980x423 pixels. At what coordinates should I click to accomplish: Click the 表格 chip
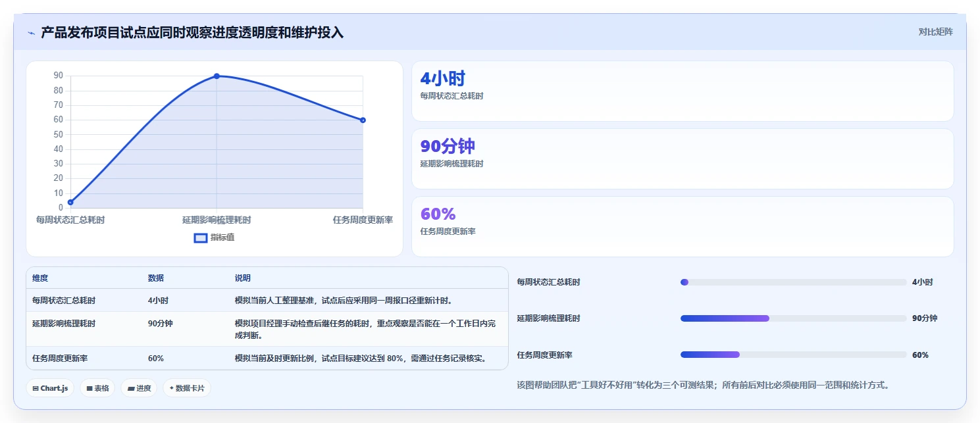[x=97, y=388]
